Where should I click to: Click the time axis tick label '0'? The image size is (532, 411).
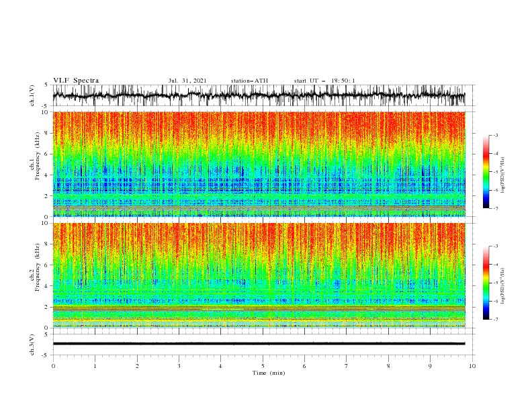click(x=53, y=366)
